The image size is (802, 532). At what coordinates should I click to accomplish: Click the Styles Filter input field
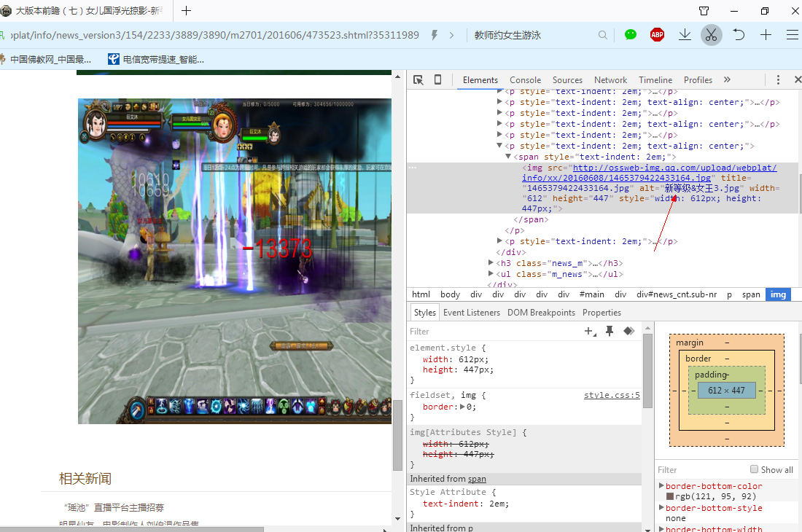pos(494,331)
